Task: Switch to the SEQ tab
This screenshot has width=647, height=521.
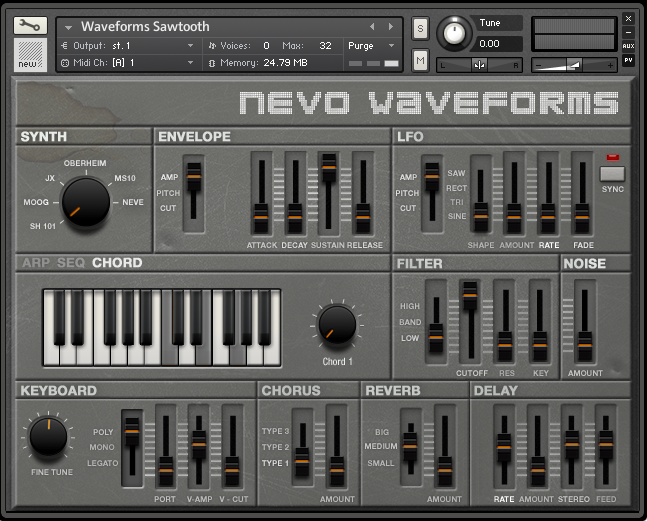Action: click(71, 263)
